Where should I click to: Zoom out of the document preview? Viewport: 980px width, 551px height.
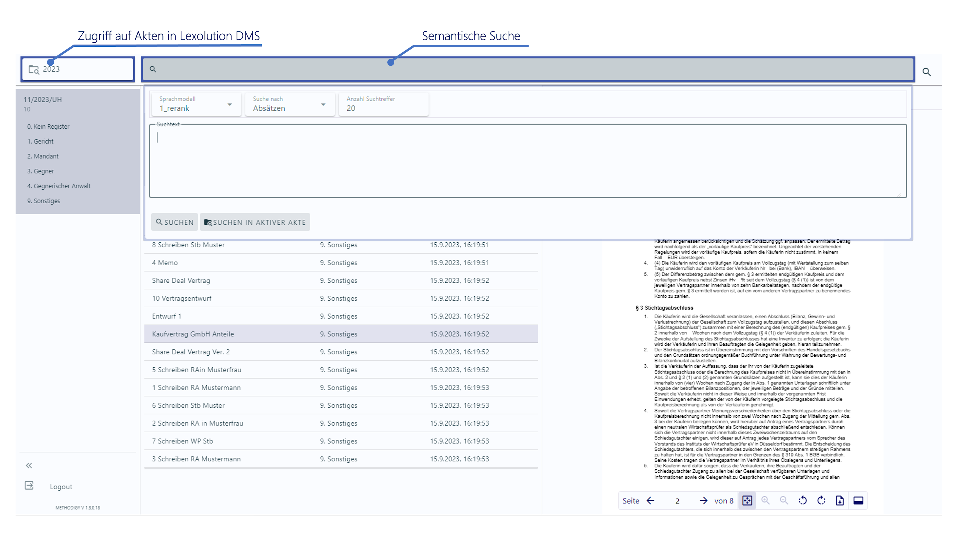click(784, 501)
